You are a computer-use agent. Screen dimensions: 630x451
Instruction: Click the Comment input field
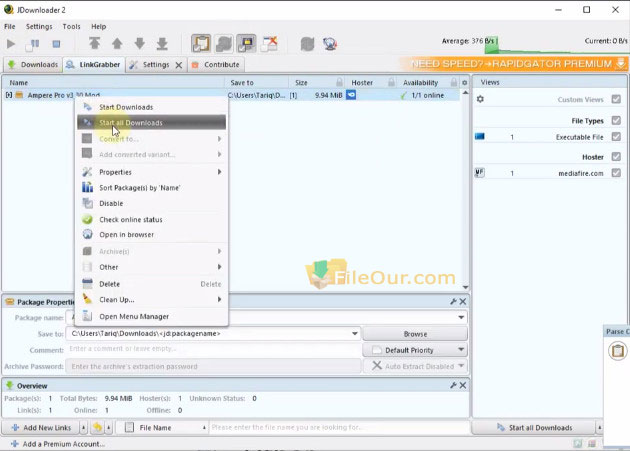point(213,349)
